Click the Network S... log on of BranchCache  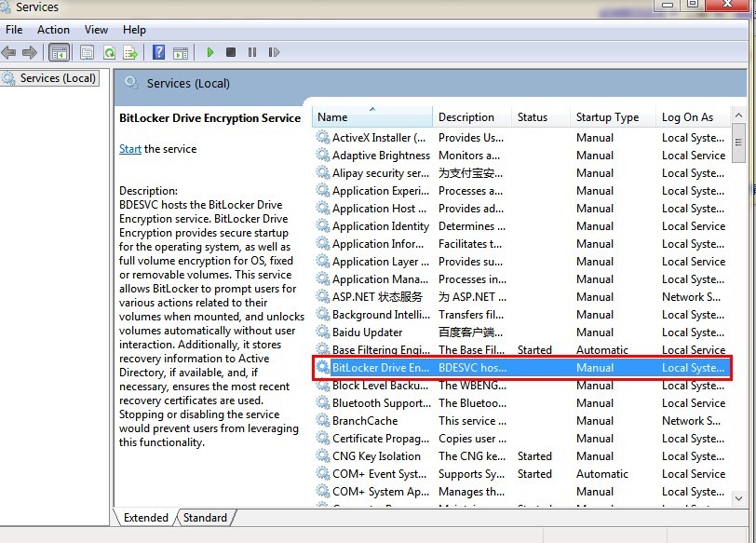point(691,420)
